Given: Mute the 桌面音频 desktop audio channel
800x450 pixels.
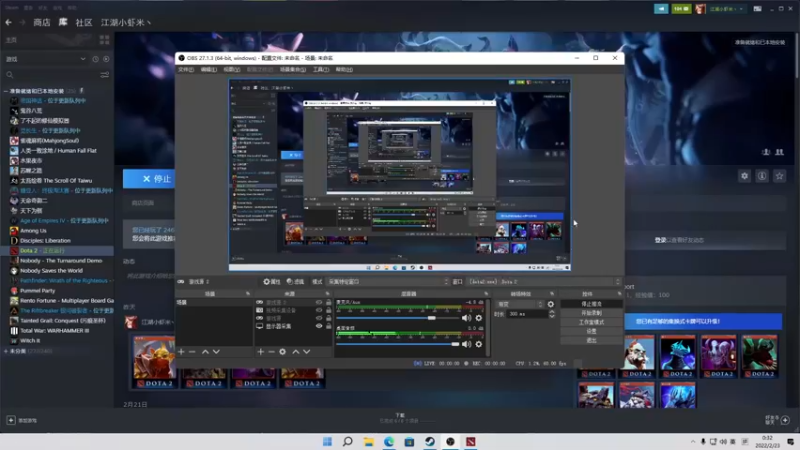Looking at the screenshot, I should point(466,344).
